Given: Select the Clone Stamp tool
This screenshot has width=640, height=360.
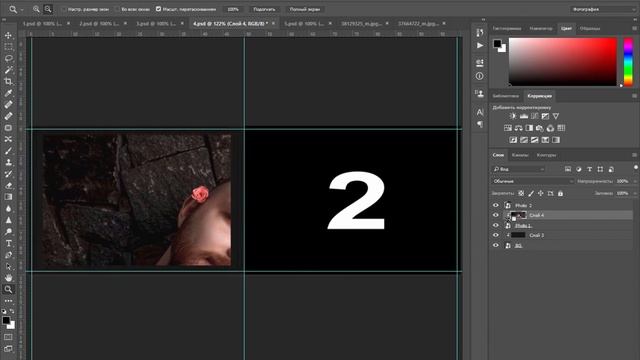Looking at the screenshot, I should click(8, 162).
